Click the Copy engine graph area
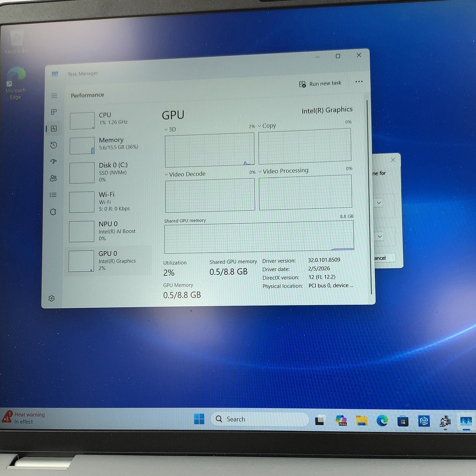The image size is (476, 476). pyautogui.click(x=305, y=146)
